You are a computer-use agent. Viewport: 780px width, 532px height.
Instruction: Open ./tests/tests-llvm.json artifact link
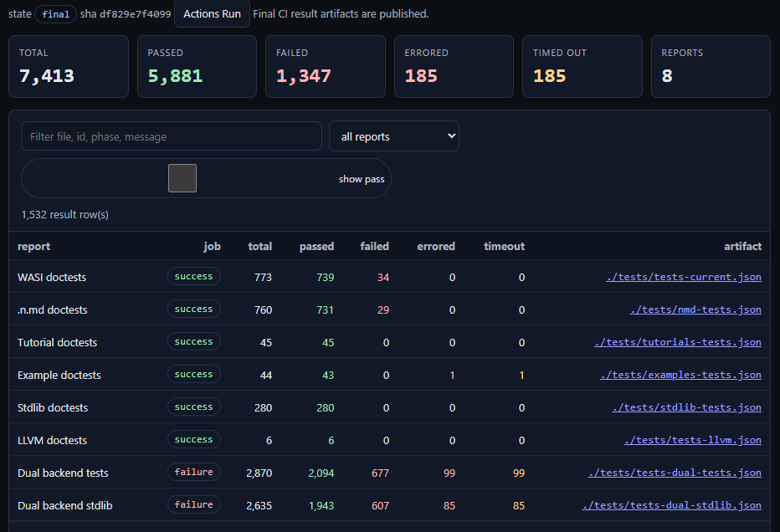692,440
